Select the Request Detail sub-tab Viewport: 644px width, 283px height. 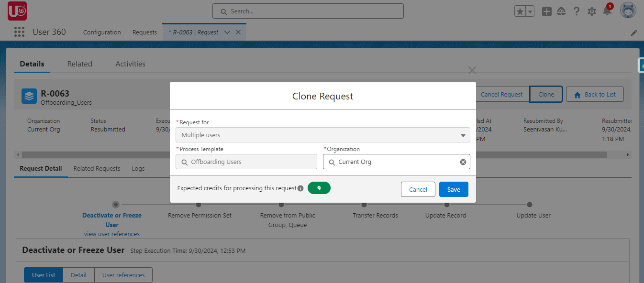pyautogui.click(x=41, y=168)
